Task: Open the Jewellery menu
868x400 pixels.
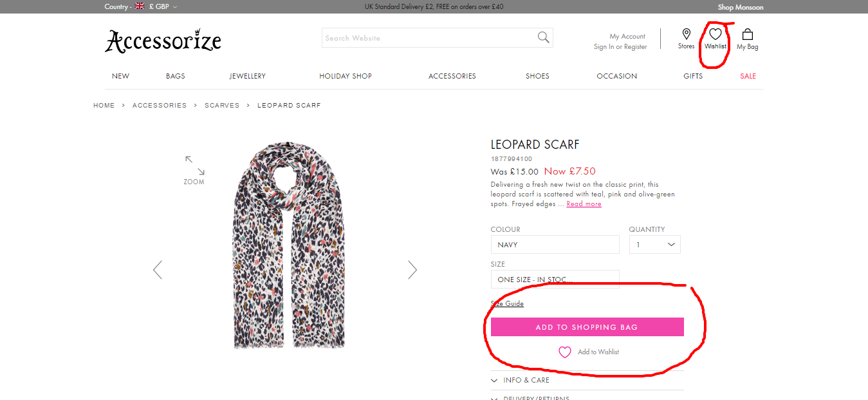Action: (248, 76)
